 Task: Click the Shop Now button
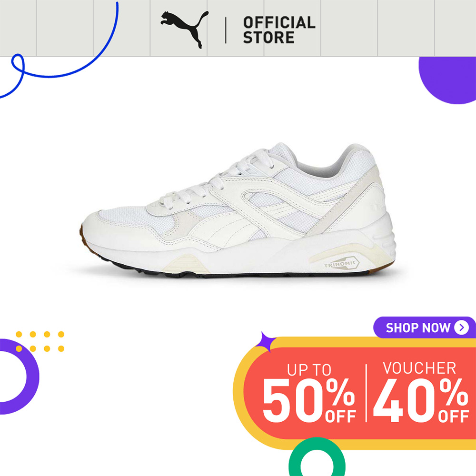[425, 327]
